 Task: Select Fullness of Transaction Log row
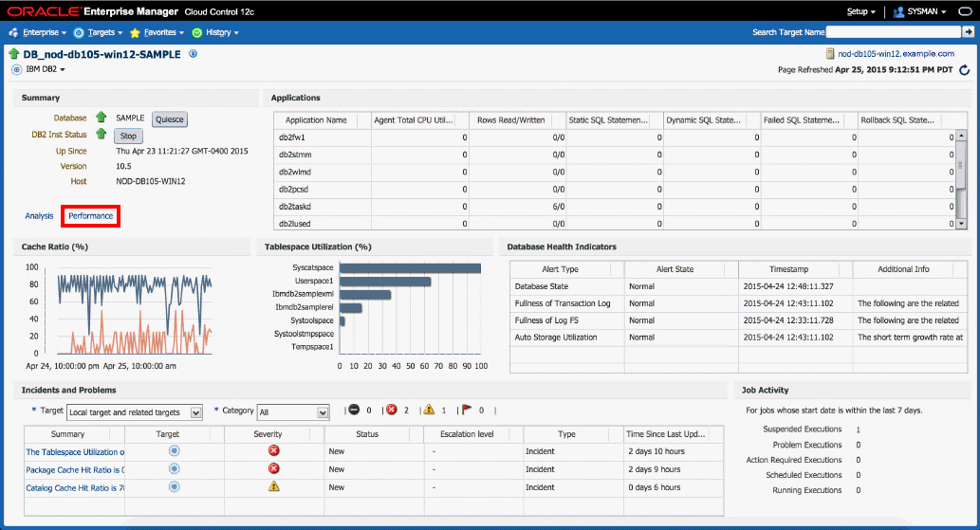click(739, 303)
